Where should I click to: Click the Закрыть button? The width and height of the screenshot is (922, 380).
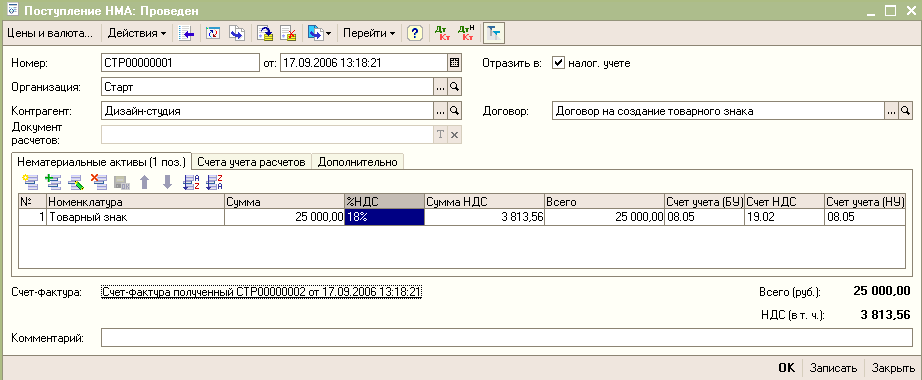893,368
